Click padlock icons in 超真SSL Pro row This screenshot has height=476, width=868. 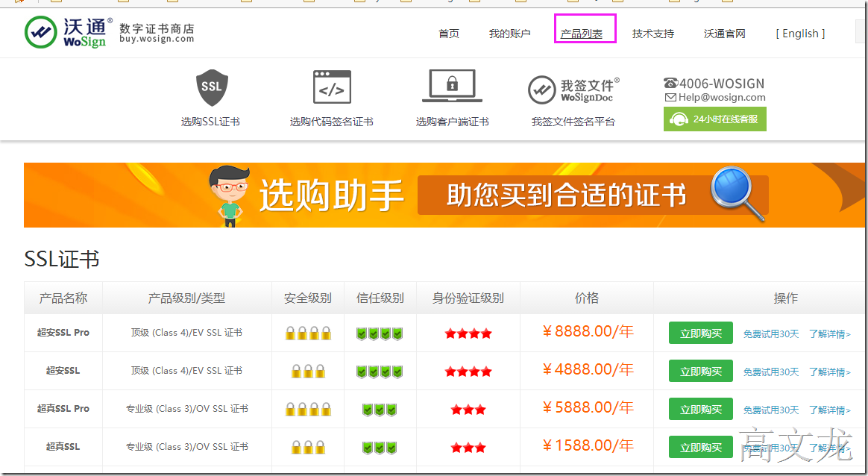pyautogui.click(x=308, y=409)
